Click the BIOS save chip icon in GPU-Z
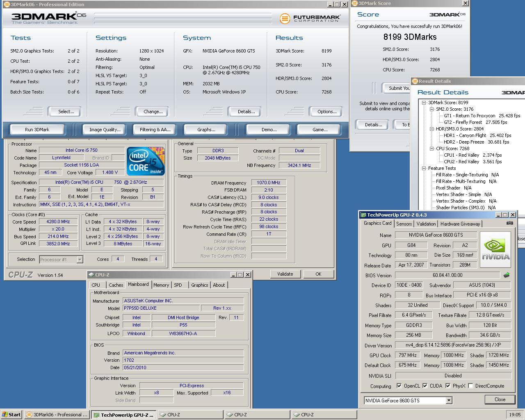 [x=507, y=275]
